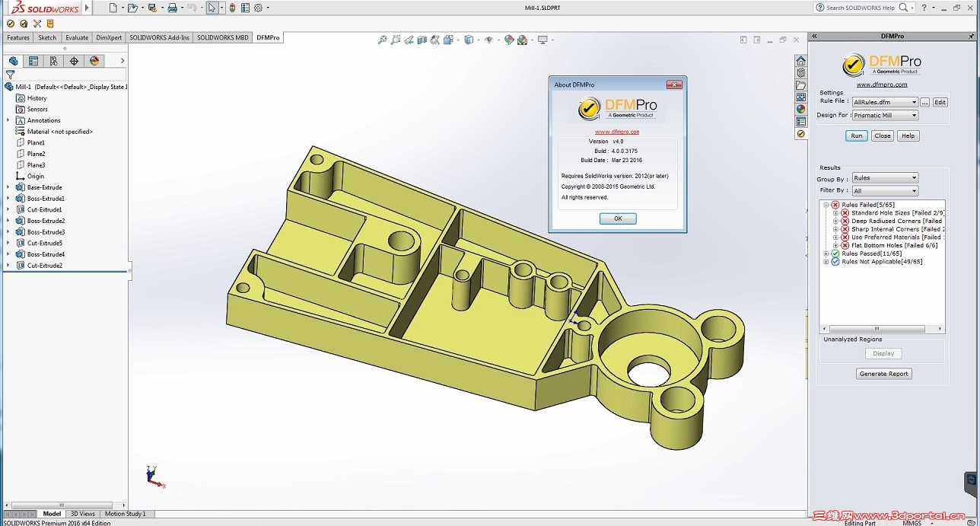Click the rule file browse ellipsis button
This screenshot has width=980, height=526.
(x=925, y=102)
